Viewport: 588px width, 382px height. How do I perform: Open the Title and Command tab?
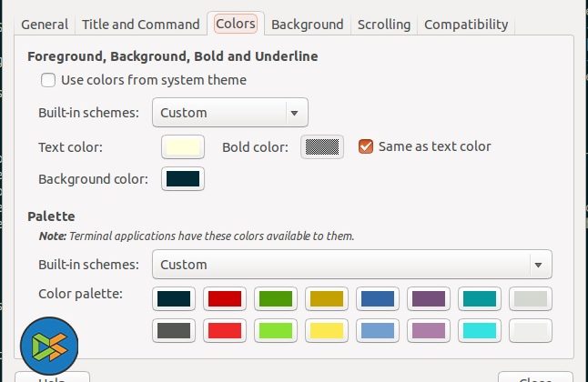(140, 25)
